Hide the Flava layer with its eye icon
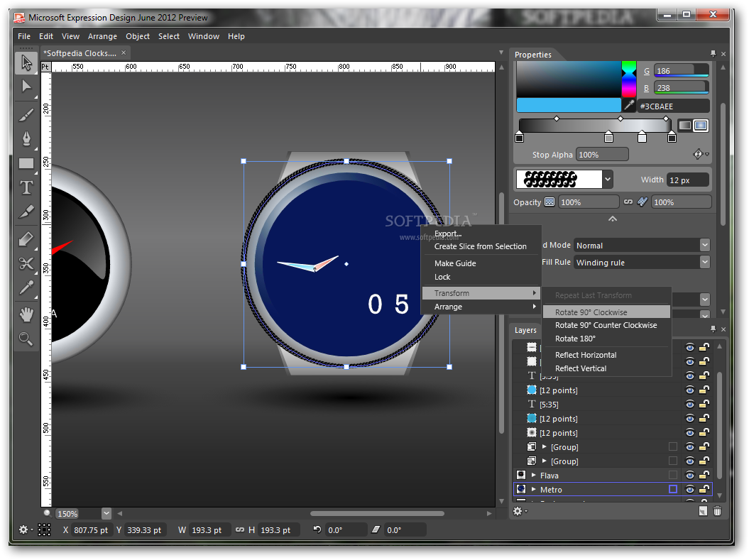 (690, 475)
